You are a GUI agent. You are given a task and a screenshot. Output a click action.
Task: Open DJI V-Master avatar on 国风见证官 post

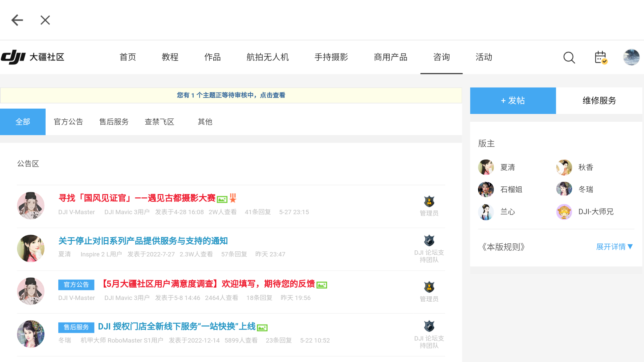coord(31,205)
